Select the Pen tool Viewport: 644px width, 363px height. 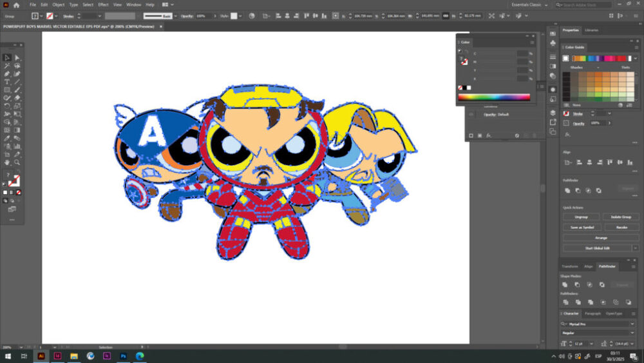[7, 74]
